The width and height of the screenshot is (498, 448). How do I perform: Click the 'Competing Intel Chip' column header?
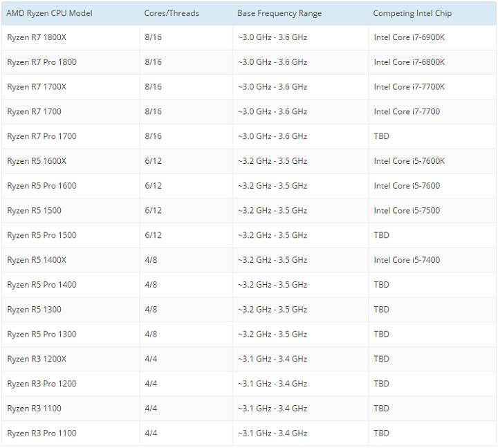click(x=432, y=13)
